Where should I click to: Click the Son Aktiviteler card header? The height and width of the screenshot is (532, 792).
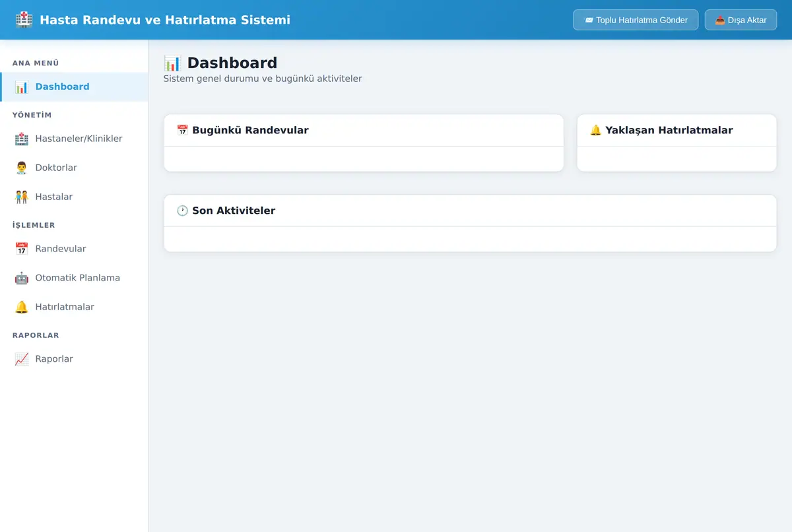coord(470,211)
